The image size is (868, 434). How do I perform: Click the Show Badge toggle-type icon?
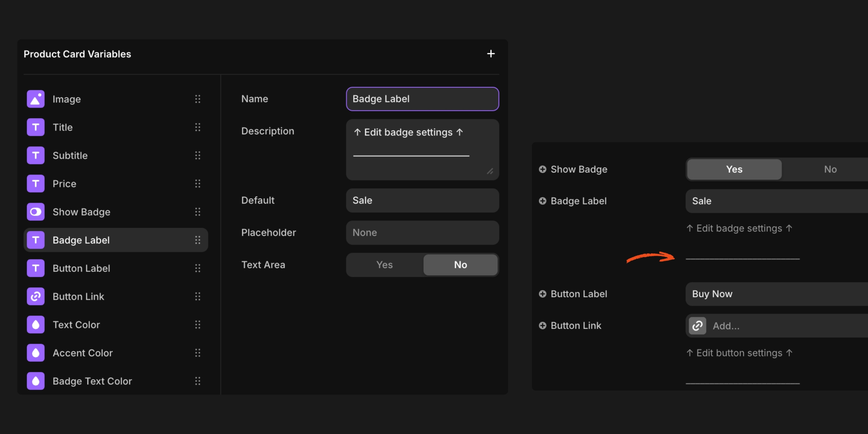[x=36, y=211]
